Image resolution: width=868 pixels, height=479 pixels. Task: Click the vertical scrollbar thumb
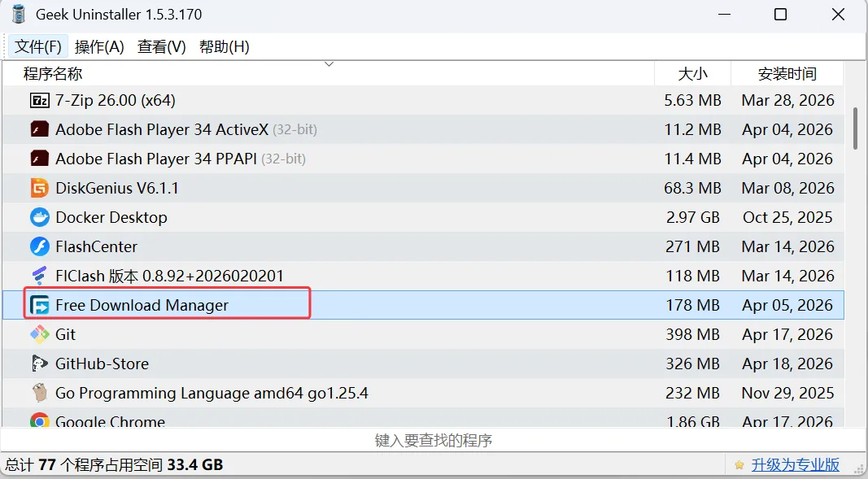[x=855, y=128]
